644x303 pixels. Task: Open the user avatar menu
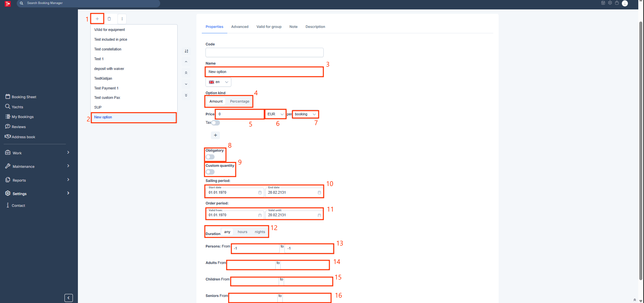click(x=625, y=3)
